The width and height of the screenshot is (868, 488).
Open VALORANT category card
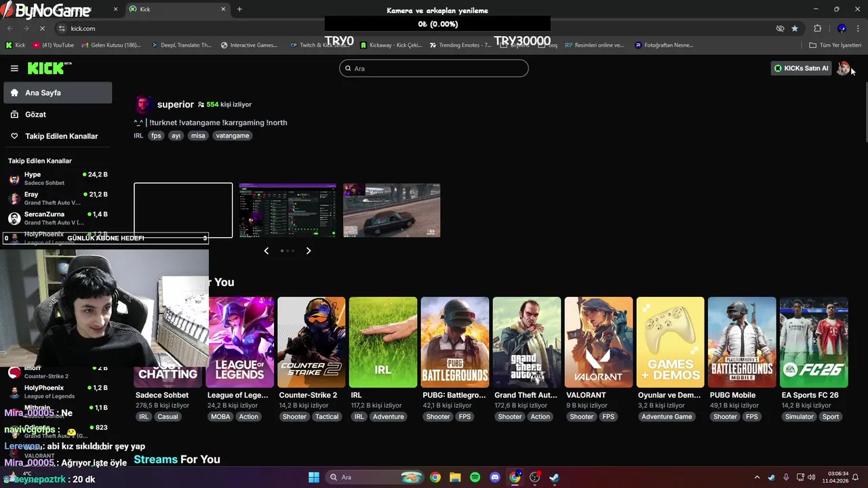pyautogui.click(x=599, y=342)
